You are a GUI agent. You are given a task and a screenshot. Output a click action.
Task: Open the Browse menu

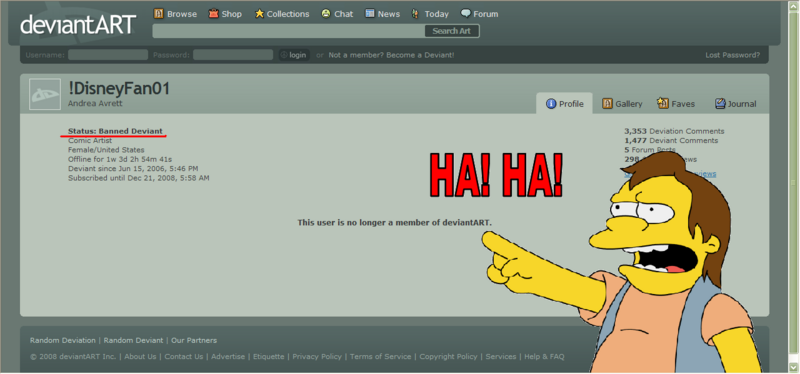pyautogui.click(x=176, y=14)
